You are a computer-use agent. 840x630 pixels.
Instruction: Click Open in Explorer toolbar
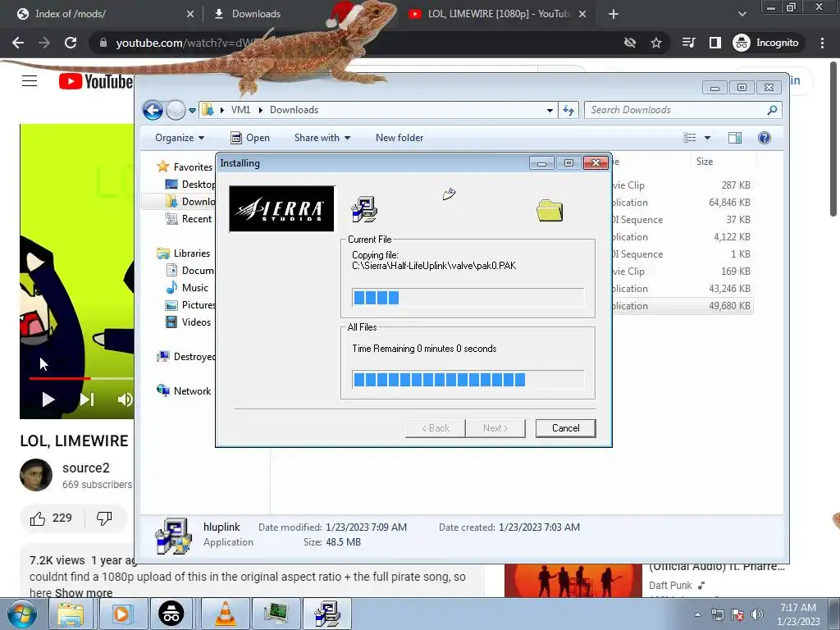tap(250, 138)
